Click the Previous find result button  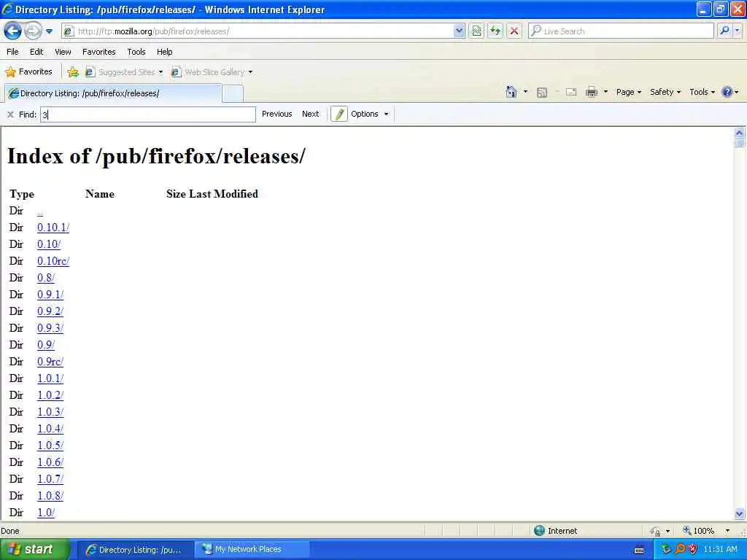[x=276, y=114]
